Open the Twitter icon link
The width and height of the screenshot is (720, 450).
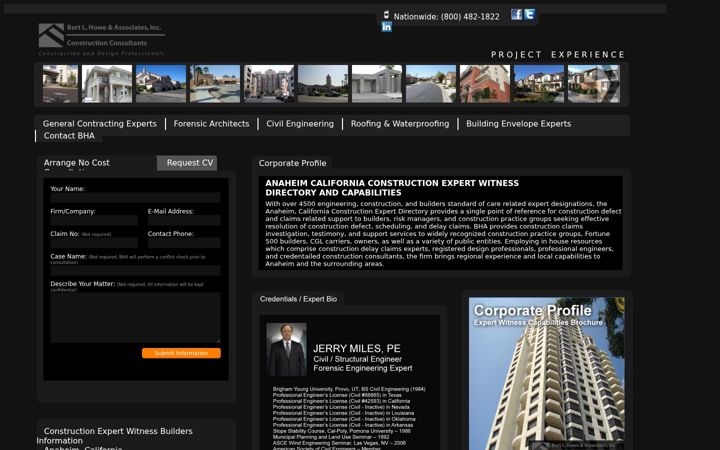pyautogui.click(x=529, y=14)
